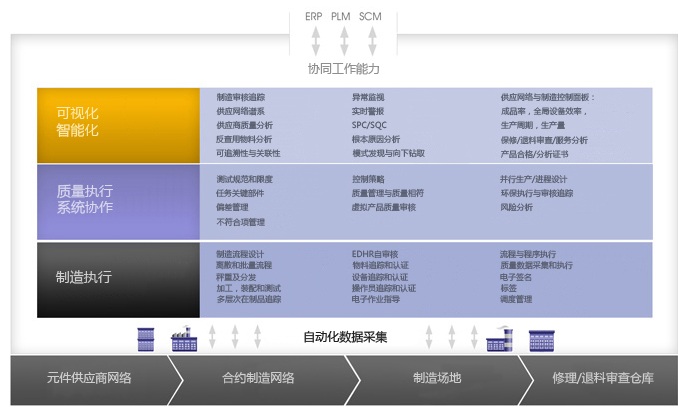Click the stacked blue warehouse icon
Viewport: 678px width, 408px height.
146,339
